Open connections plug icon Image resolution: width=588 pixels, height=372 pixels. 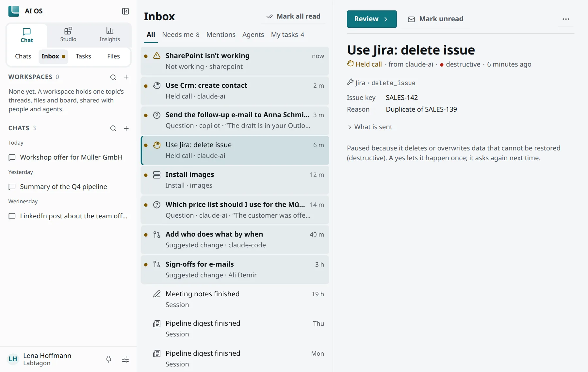click(x=109, y=359)
